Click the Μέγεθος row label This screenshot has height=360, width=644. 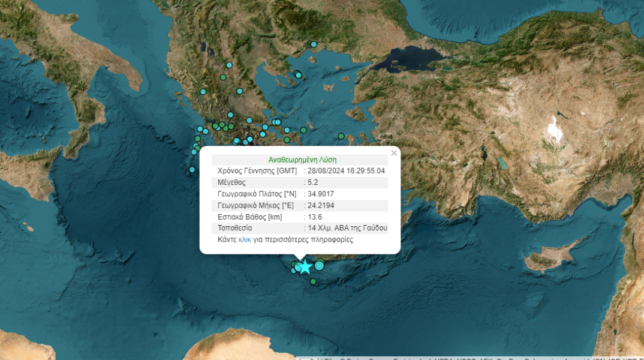231,182
